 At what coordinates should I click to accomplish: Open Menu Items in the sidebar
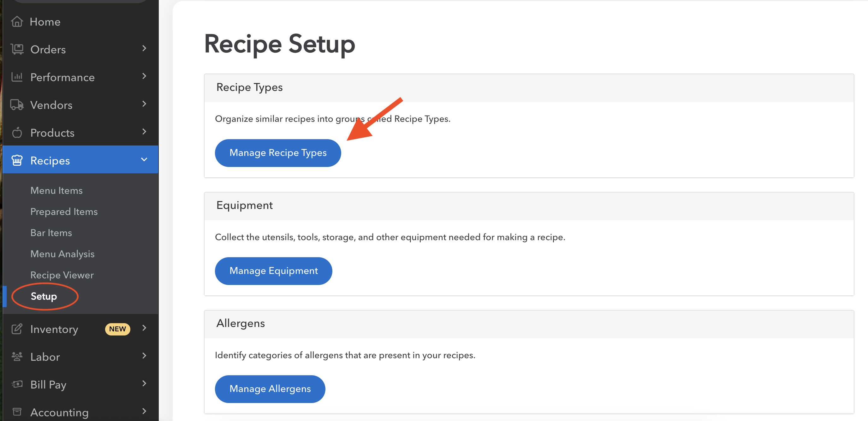click(x=56, y=191)
